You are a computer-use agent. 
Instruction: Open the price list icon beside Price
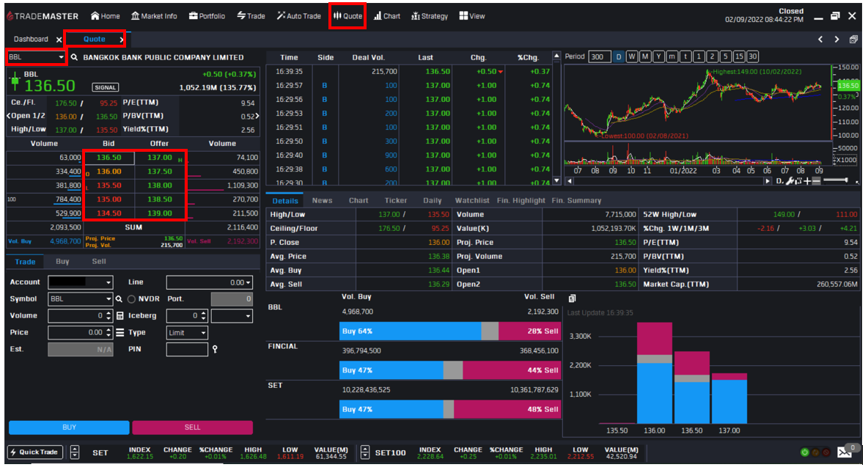tap(120, 333)
